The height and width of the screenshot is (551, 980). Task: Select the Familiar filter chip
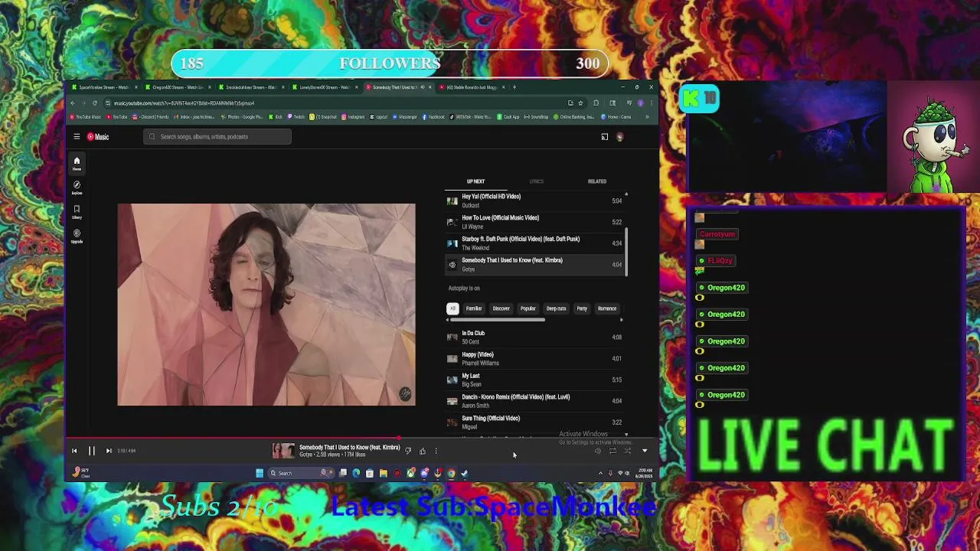(x=474, y=308)
